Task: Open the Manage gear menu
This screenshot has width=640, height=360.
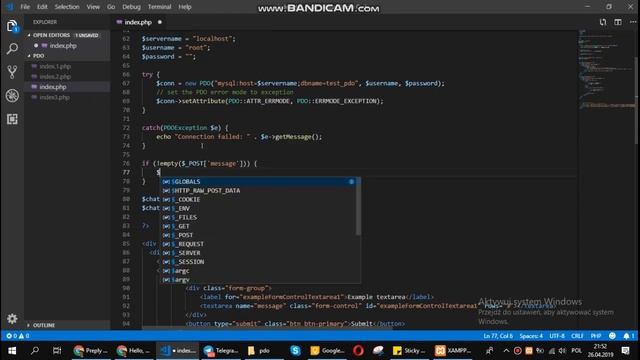Action: 12,318
